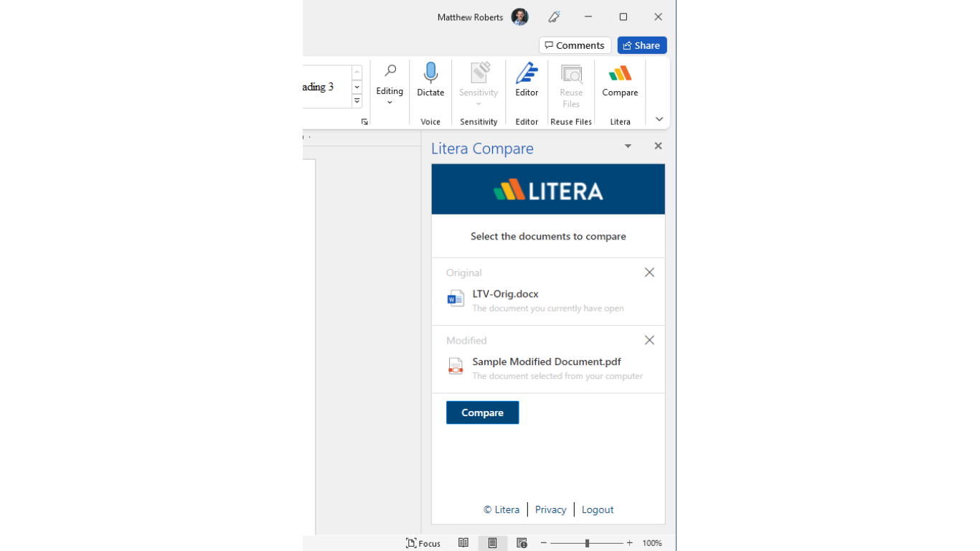Select Sample Modified Document.pdf entry
Image resolution: width=980 pixels, height=551 pixels.
tap(548, 368)
